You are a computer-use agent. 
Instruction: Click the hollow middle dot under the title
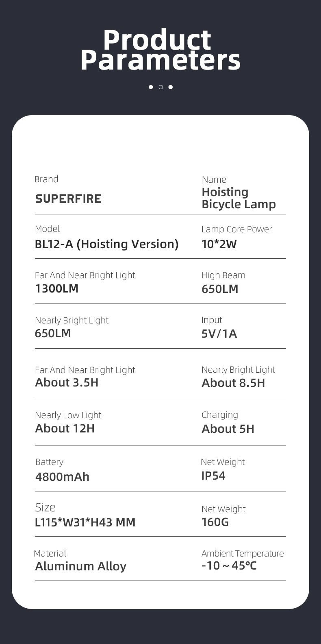click(x=160, y=87)
